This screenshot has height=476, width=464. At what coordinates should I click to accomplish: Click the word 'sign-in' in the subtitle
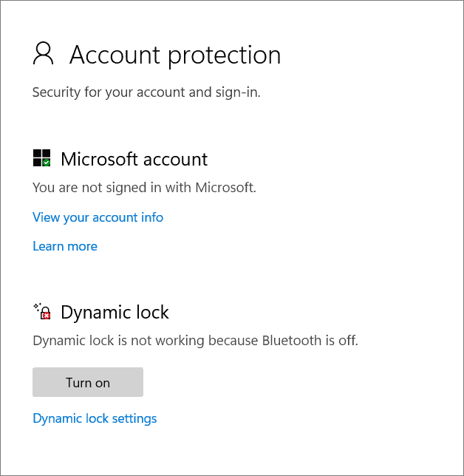(x=242, y=92)
